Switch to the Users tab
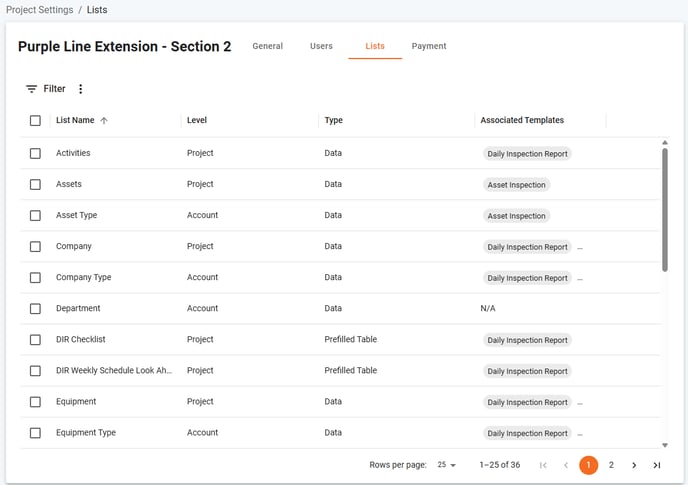The image size is (688, 485). pyautogui.click(x=321, y=46)
